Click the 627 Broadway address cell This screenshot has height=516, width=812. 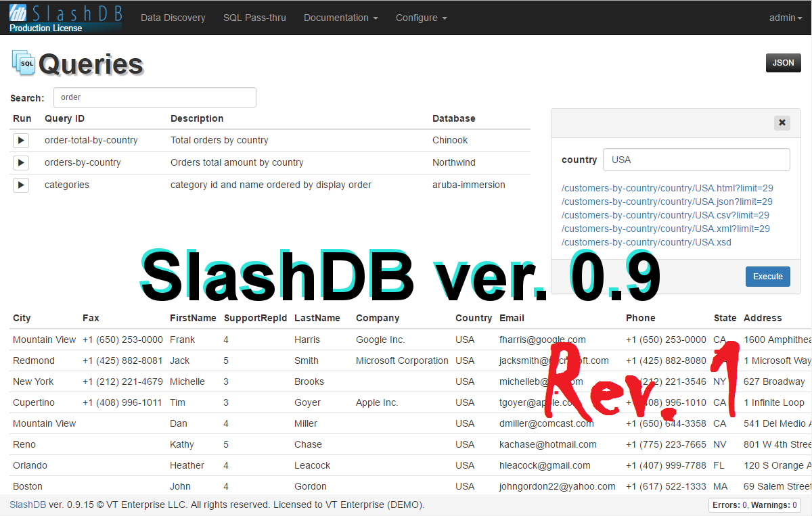774,381
